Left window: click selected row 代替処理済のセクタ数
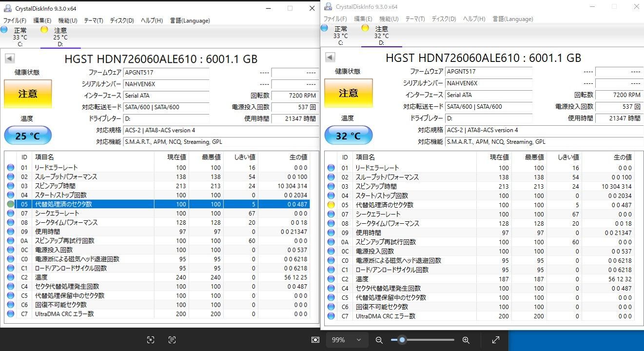This screenshot has height=351, width=644. coord(157,204)
